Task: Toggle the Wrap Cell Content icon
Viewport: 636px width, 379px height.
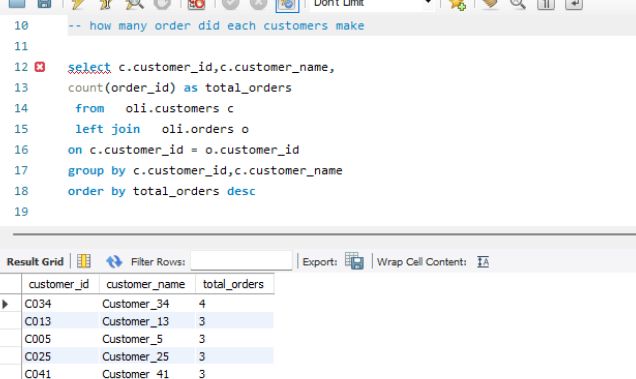Action: pyautogui.click(x=483, y=262)
